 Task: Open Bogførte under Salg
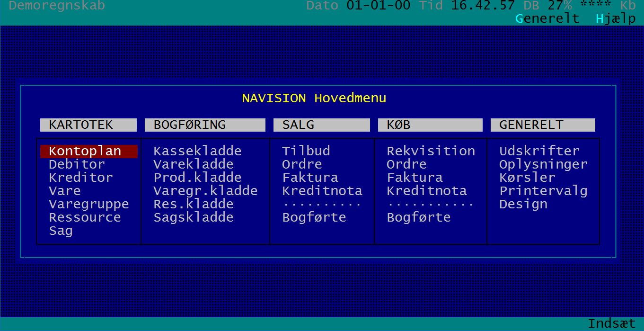pos(314,218)
